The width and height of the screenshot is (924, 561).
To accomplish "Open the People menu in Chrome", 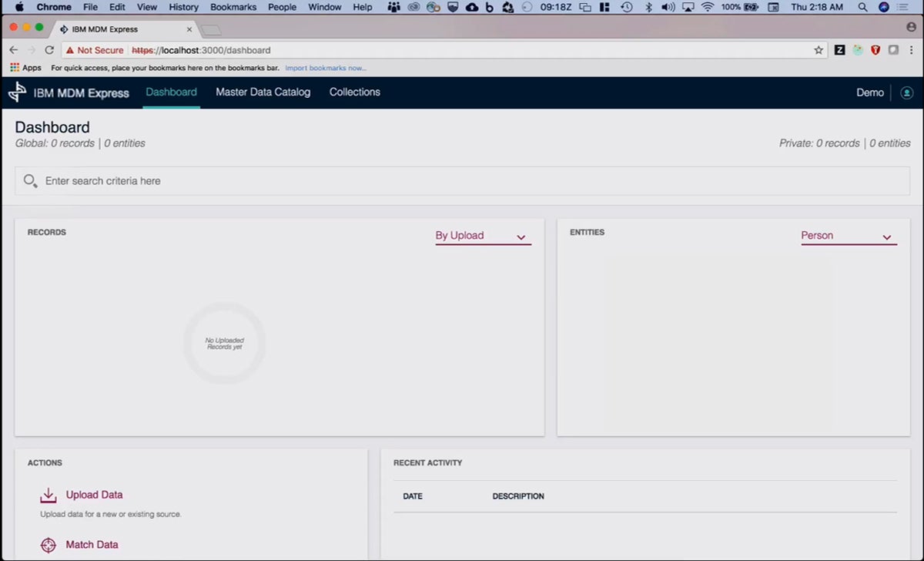I will point(282,7).
